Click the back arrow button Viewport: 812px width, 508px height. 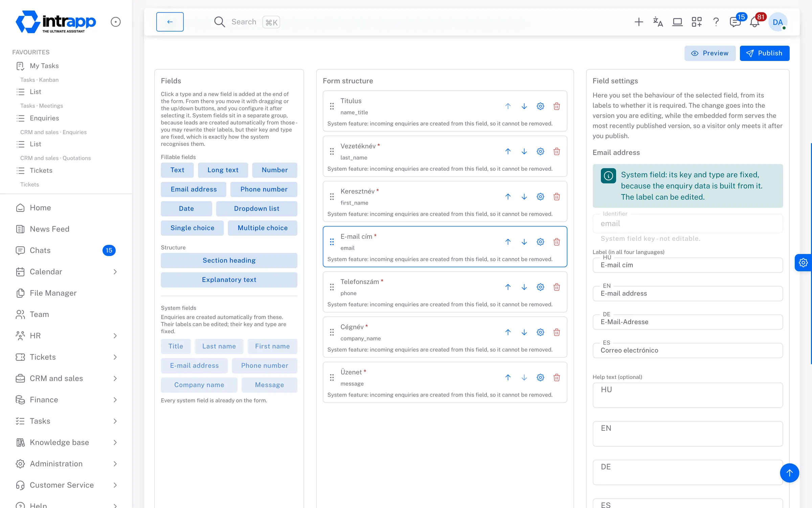coord(170,22)
